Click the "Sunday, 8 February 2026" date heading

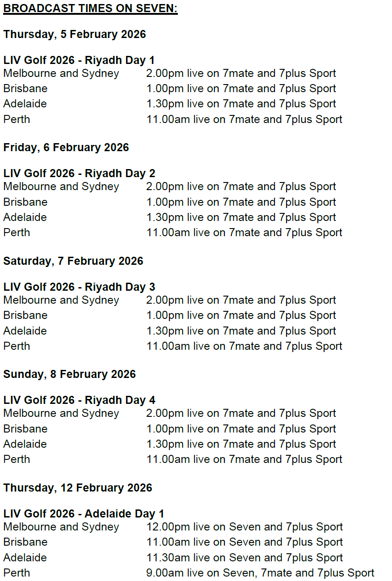tap(69, 374)
